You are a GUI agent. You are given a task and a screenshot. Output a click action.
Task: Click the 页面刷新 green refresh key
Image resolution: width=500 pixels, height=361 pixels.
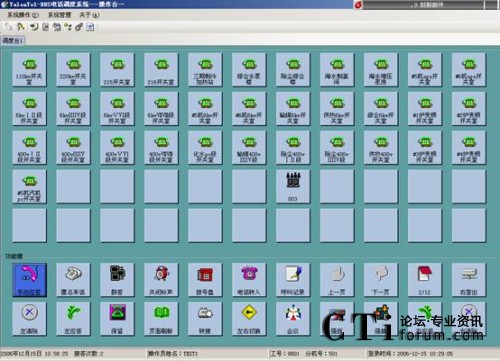[x=161, y=319]
